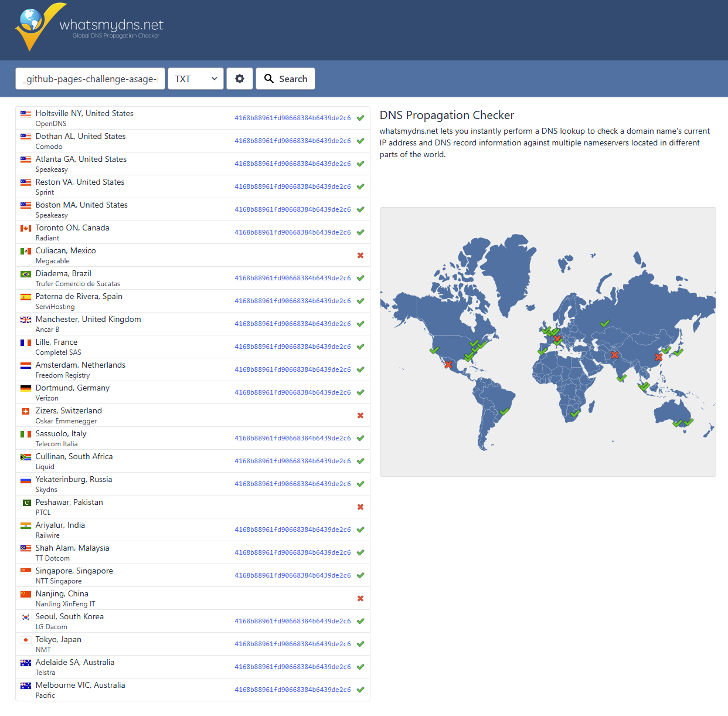The image size is (728, 716).
Task: Click the whatsmydns.net logo
Action: (89, 27)
